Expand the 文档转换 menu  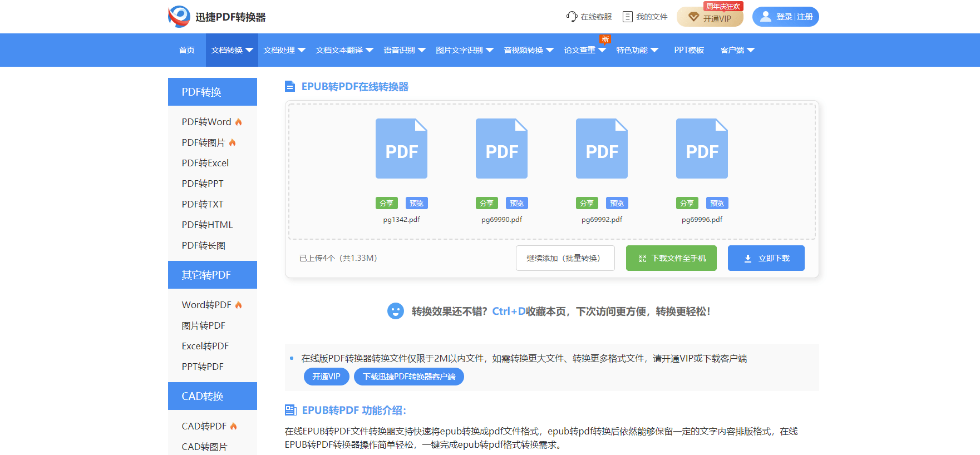click(232, 50)
